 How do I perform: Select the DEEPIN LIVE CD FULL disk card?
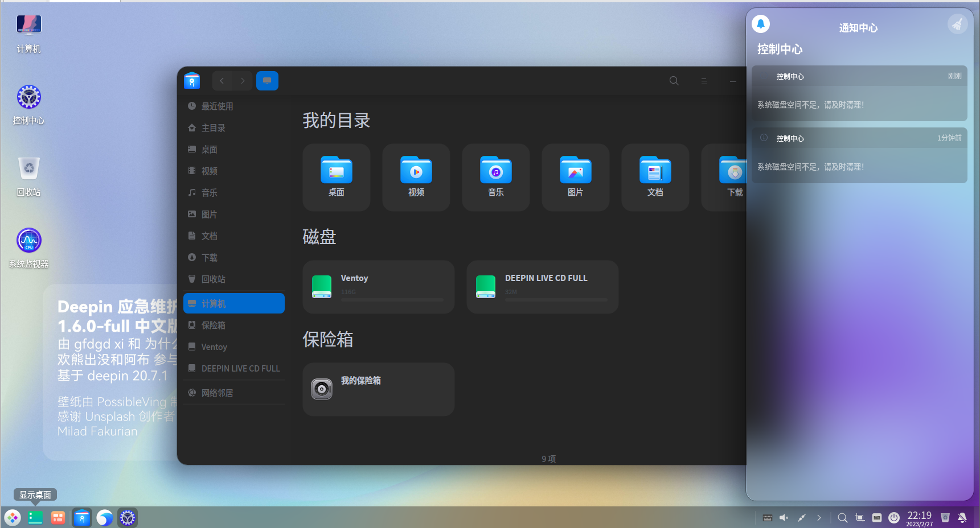(x=543, y=287)
